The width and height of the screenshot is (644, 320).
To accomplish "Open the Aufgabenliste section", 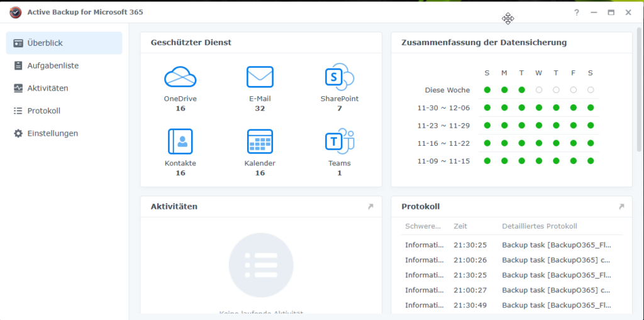I will (53, 65).
